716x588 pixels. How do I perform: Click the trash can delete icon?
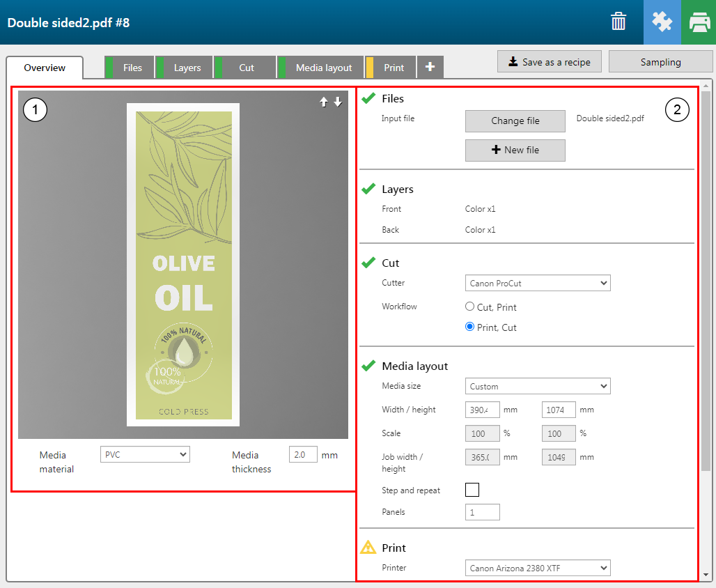click(x=618, y=22)
